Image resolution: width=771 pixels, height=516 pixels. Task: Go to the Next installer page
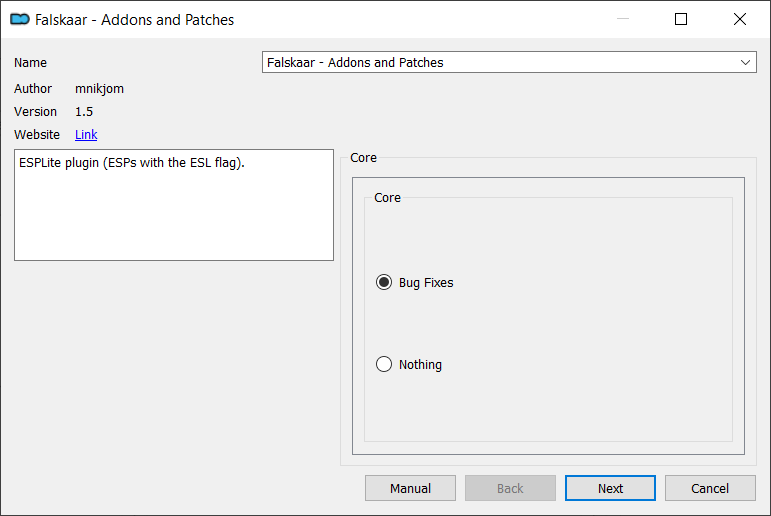[610, 488]
